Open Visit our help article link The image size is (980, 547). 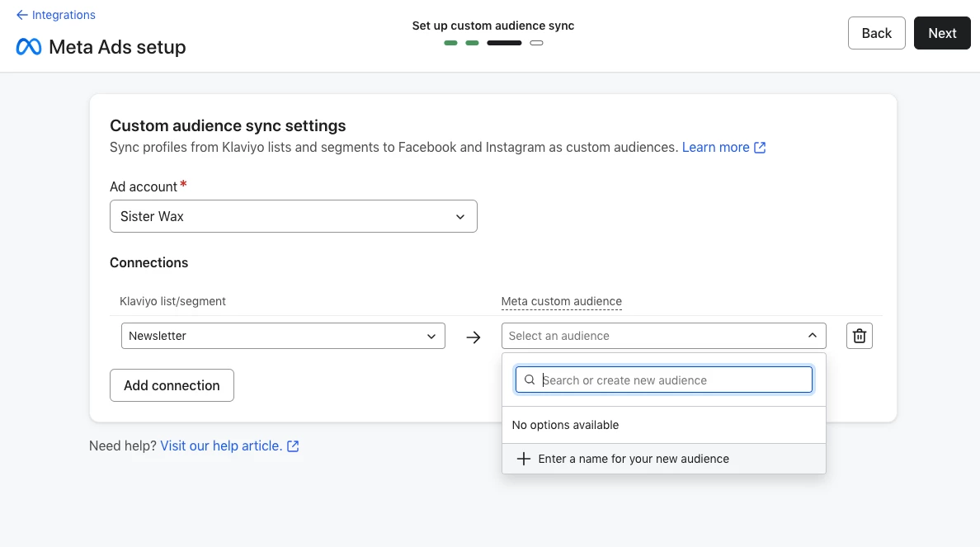click(220, 446)
